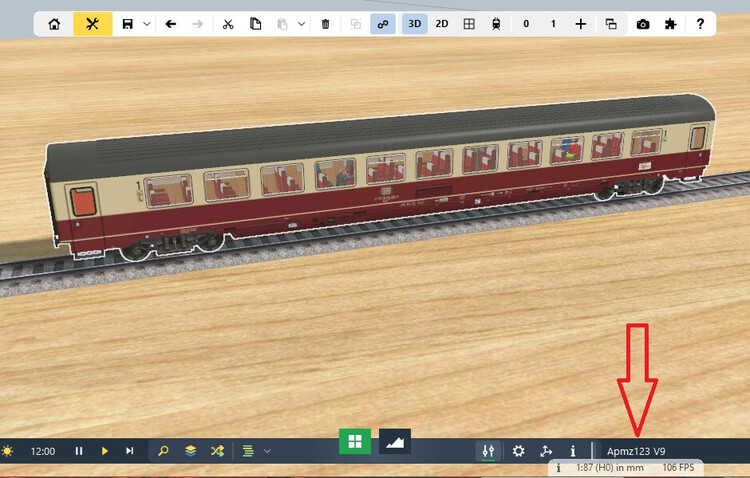Screen dimensions: 750x478
Task: Step simulation forward one frame
Action: click(x=130, y=451)
